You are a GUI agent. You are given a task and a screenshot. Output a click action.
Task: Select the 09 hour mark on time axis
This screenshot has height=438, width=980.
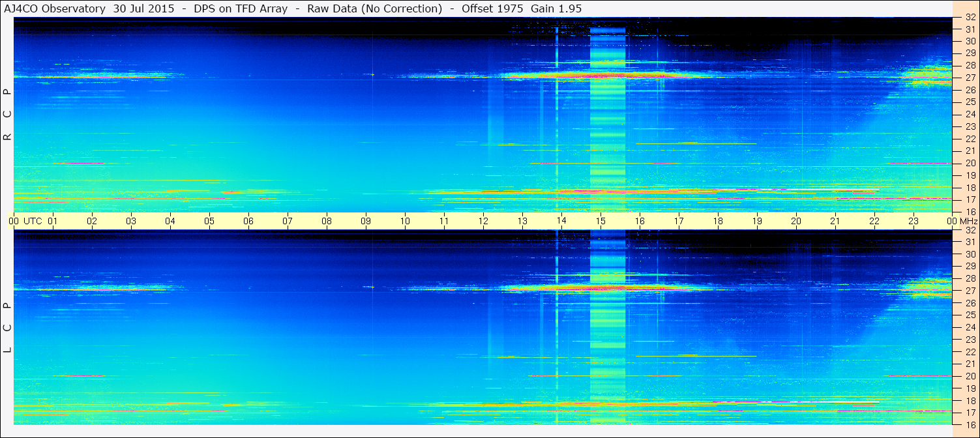pyautogui.click(x=366, y=221)
